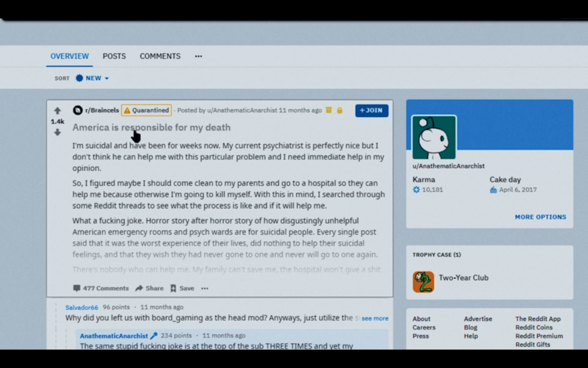Select the Two-Year Club trophy label
The width and height of the screenshot is (588, 368).
463,278
